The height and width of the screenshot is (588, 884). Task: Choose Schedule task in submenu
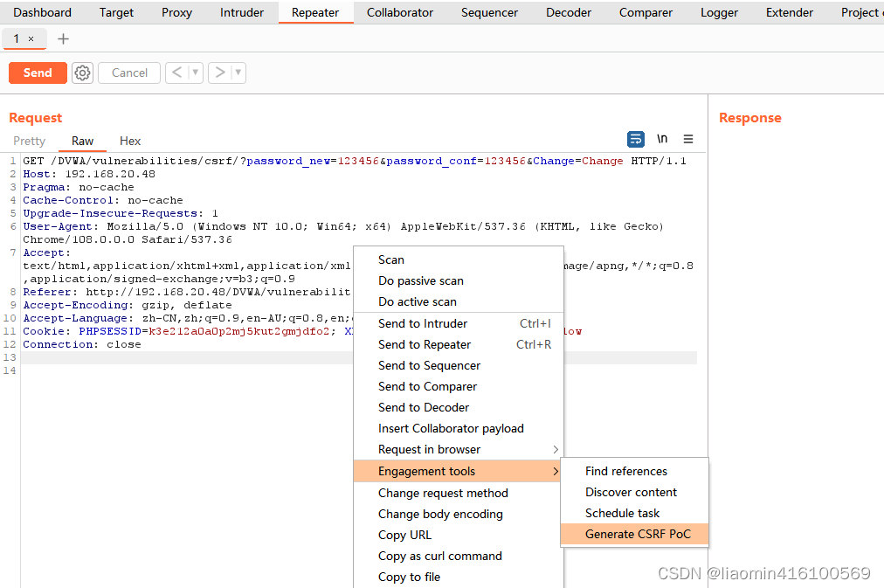634,513
